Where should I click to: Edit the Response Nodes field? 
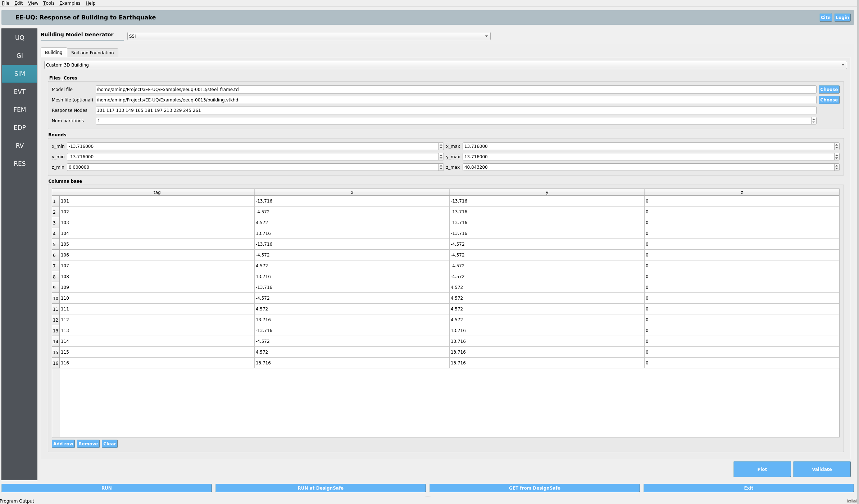click(x=455, y=110)
